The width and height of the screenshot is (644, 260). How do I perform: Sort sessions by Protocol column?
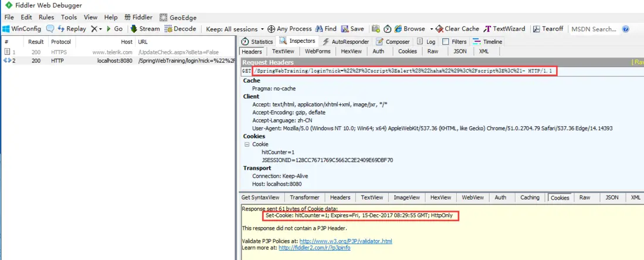tap(62, 42)
